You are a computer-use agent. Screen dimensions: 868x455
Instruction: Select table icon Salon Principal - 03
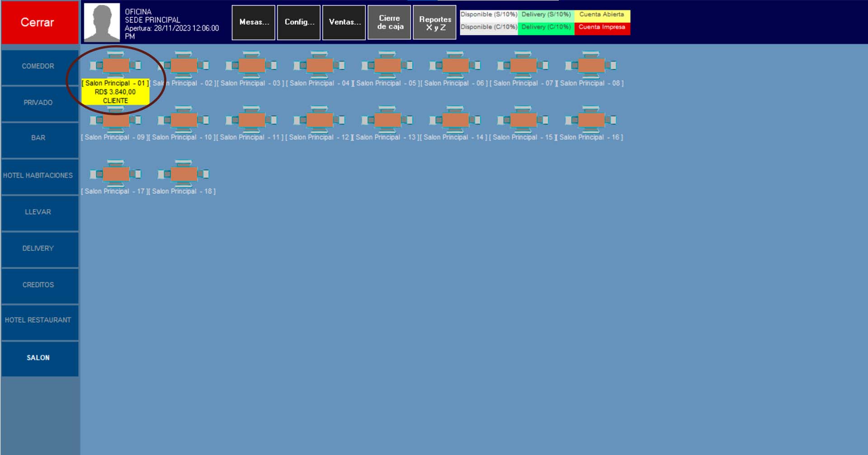[251, 66]
